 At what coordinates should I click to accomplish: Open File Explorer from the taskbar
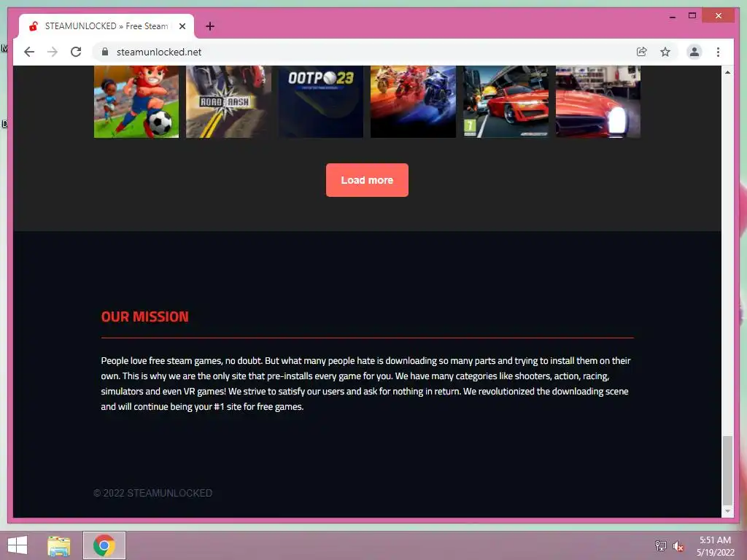pos(59,545)
